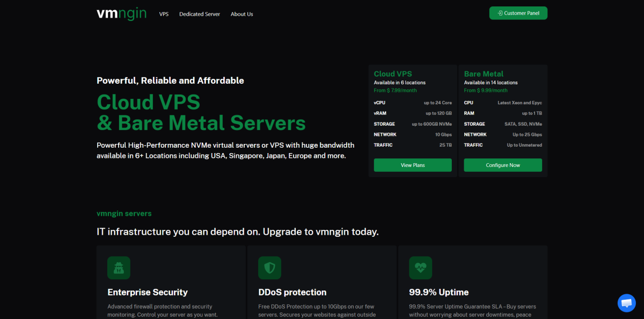Click the DDoS protection heading
This screenshot has height=319, width=644.
pos(292,292)
